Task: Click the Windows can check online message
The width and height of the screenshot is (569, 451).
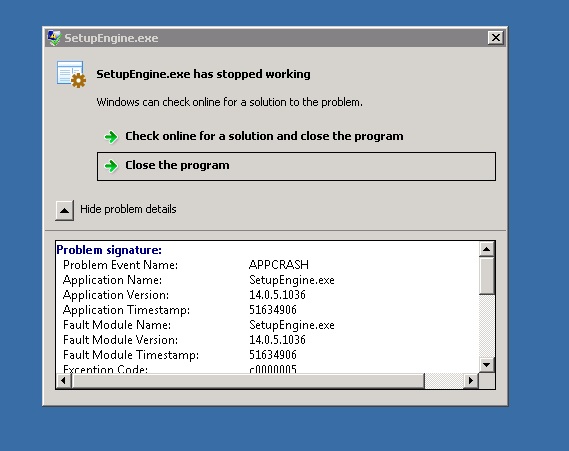Action: (x=229, y=102)
